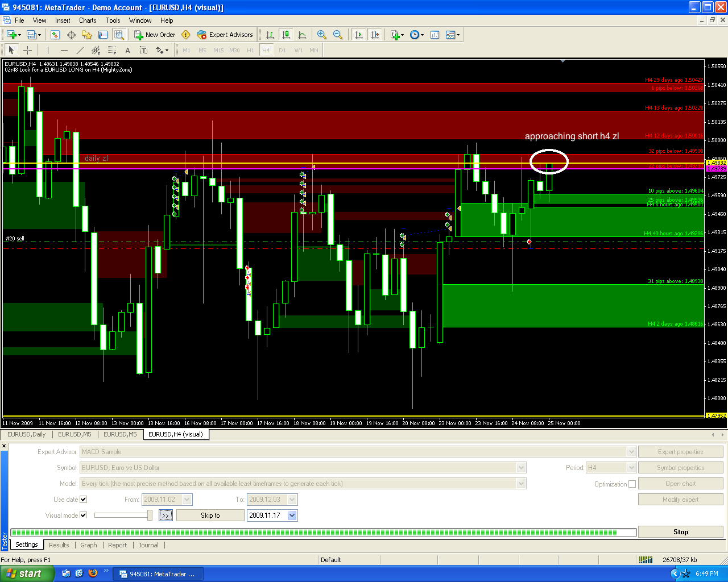Click the Expert Advisors button
The image size is (728, 582).
pyautogui.click(x=225, y=35)
